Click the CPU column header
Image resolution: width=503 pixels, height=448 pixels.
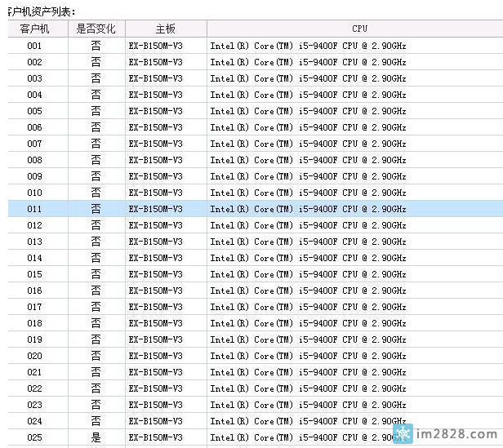click(x=354, y=29)
